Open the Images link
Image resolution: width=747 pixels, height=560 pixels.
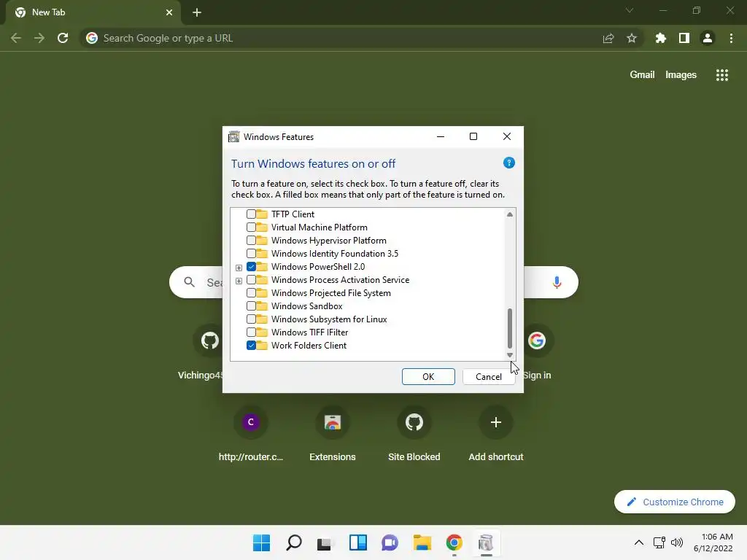point(681,75)
